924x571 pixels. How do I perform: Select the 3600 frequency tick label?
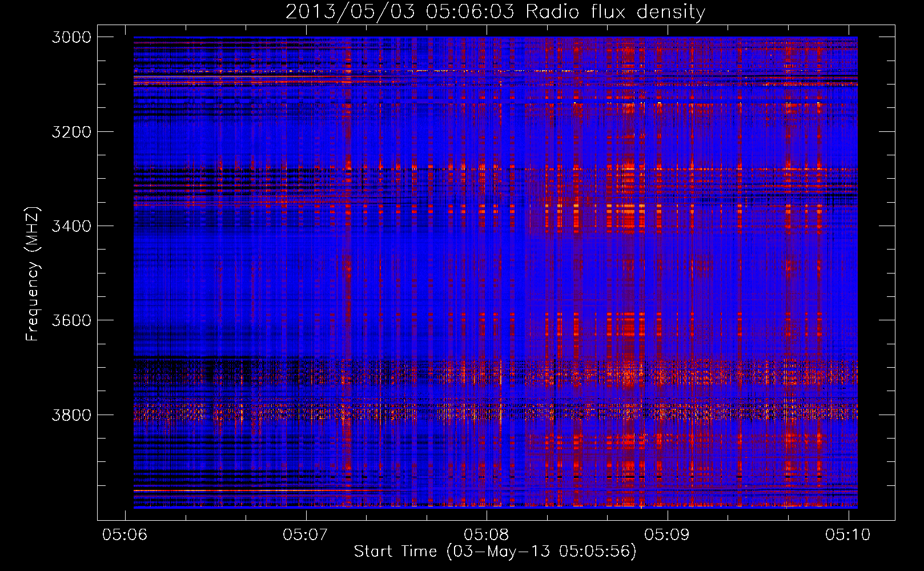pos(71,320)
